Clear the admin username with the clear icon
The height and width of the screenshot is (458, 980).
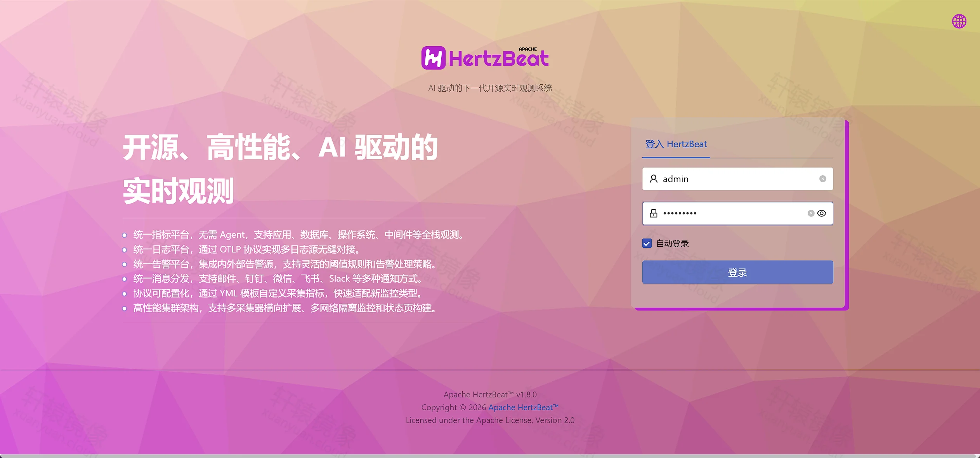click(822, 179)
